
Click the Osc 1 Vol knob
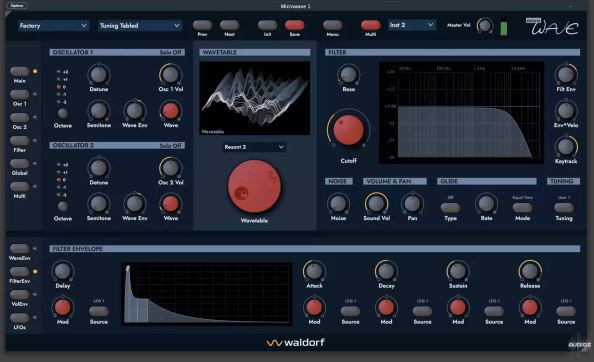coord(170,75)
